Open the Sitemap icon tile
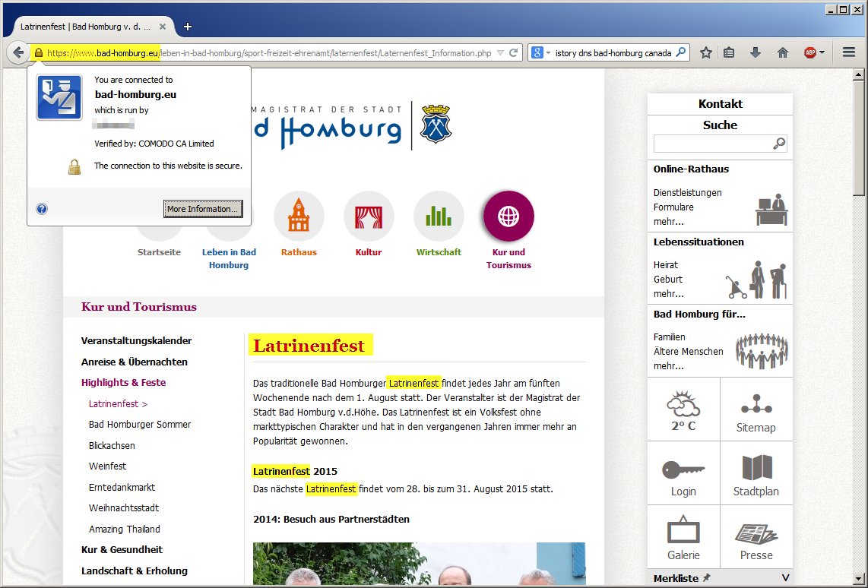Viewport: 868px width, 588px height. tap(756, 409)
